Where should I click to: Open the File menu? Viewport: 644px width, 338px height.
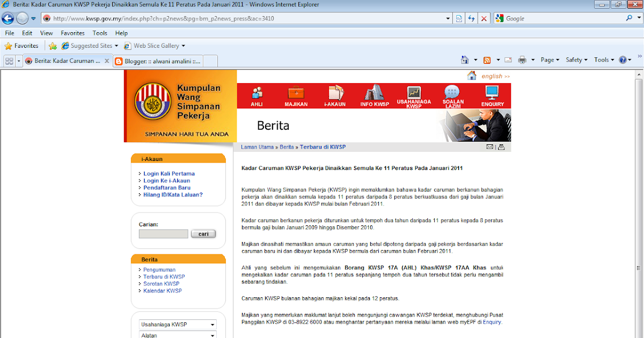(x=9, y=33)
